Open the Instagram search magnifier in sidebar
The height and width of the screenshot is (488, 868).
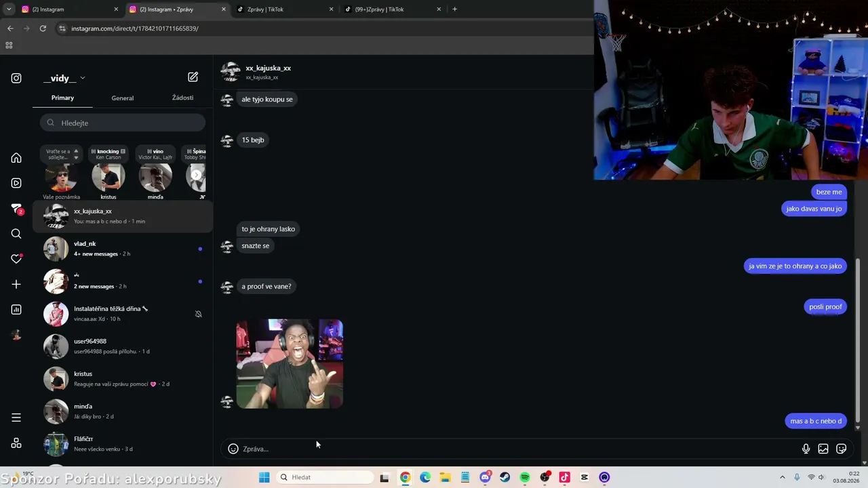(x=16, y=234)
